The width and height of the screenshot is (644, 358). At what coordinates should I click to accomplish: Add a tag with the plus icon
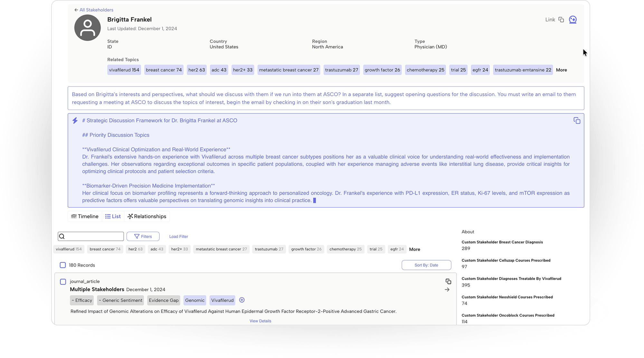pos(242,300)
